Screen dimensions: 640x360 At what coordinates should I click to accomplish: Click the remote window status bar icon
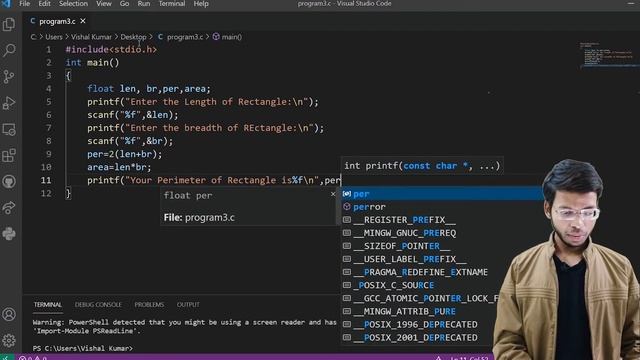click(7, 358)
